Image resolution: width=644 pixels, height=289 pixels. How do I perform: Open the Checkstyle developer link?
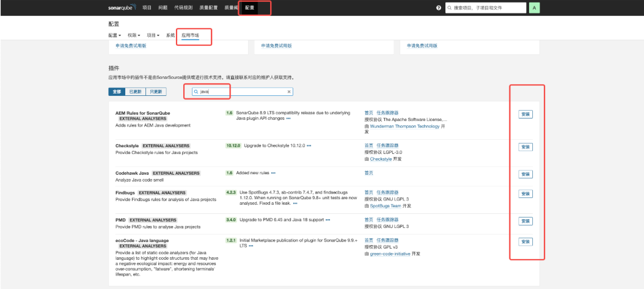[381, 159]
